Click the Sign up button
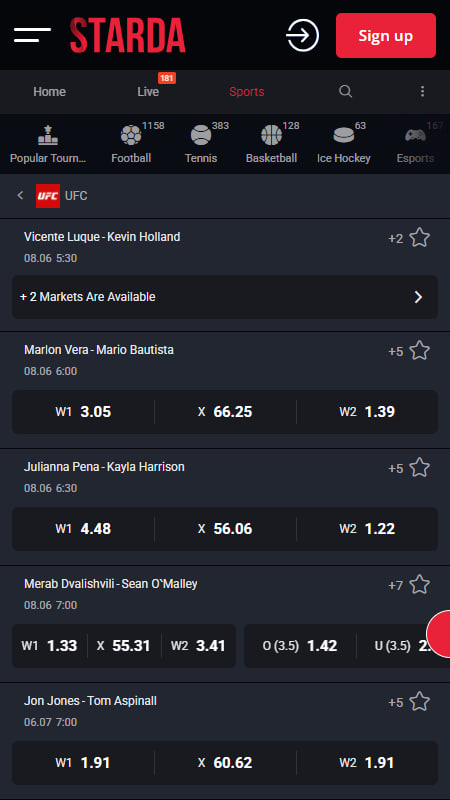 tap(386, 35)
